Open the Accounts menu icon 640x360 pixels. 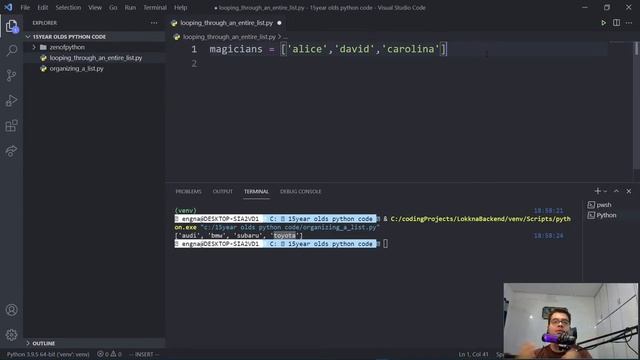[11, 310]
